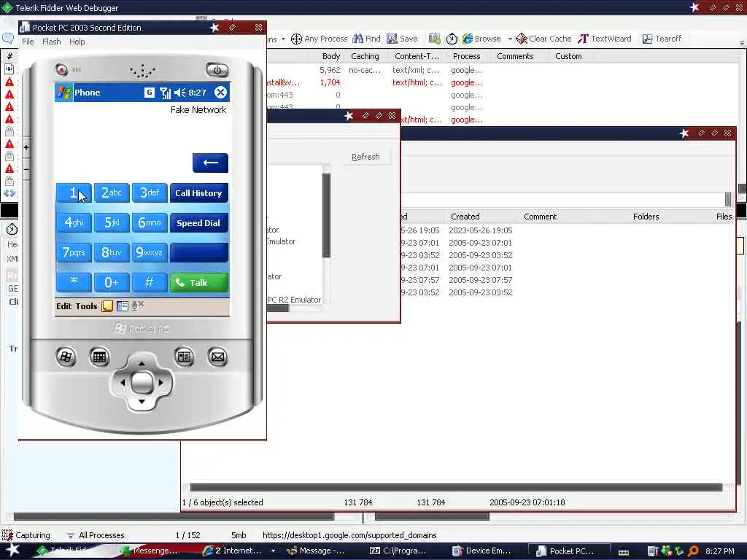The image size is (747, 560).
Task: Dial the 3def key
Action: click(149, 192)
